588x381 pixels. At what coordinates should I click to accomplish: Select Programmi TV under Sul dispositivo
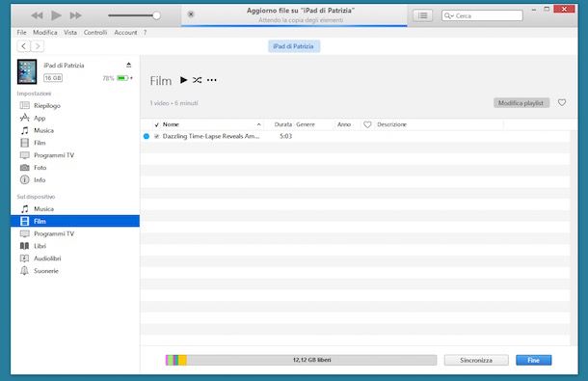(54, 233)
